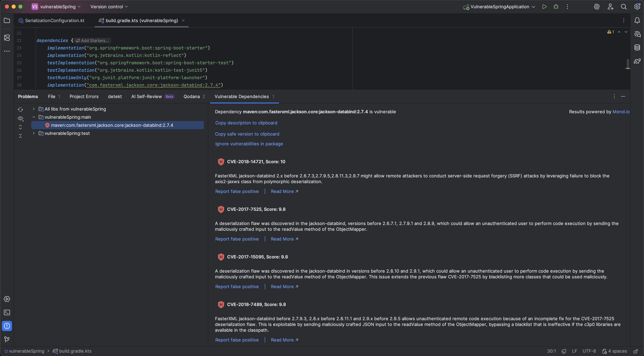
Task: Switch to Qodana tab
Action: pos(194,97)
